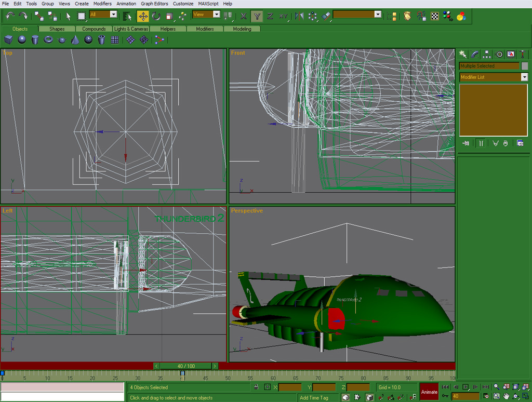
Task: Open the Hierarchy command panel tab
Action: click(486, 55)
